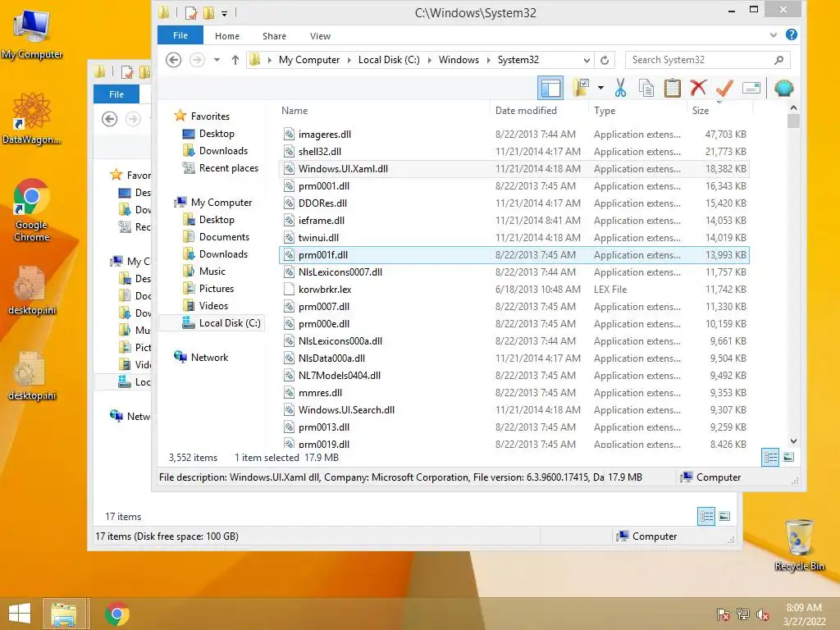Go up one folder level
The width and height of the screenshot is (840, 630).
tap(235, 60)
